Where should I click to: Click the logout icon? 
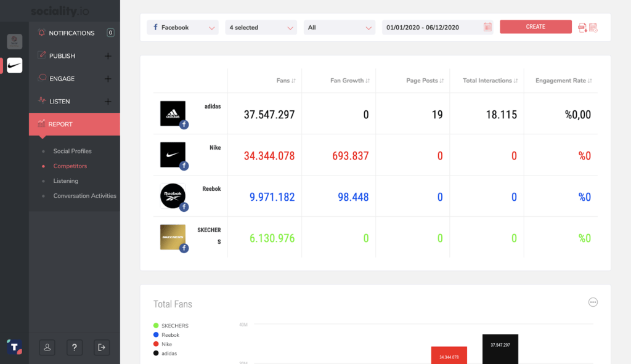(x=102, y=347)
